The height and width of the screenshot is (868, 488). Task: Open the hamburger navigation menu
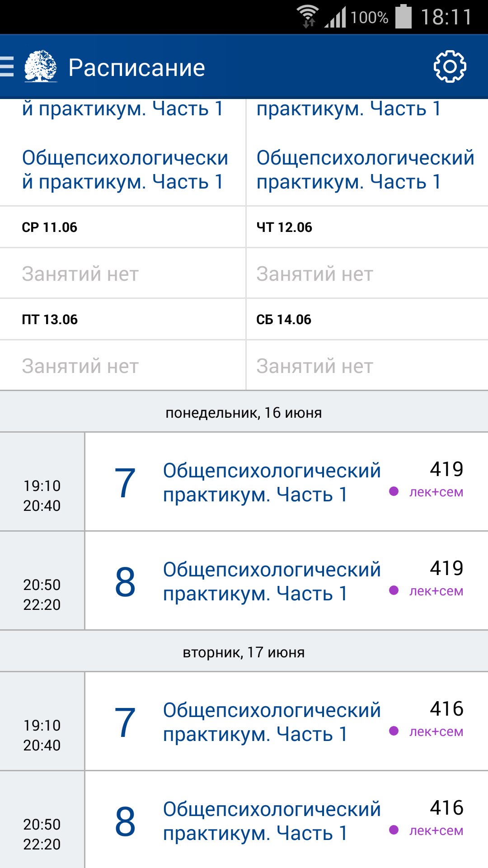(x=6, y=67)
